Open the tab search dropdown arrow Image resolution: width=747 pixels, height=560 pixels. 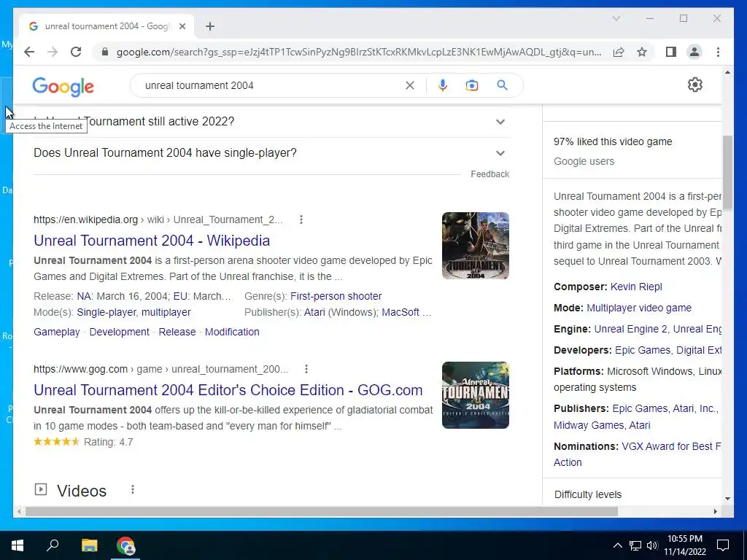click(616, 18)
